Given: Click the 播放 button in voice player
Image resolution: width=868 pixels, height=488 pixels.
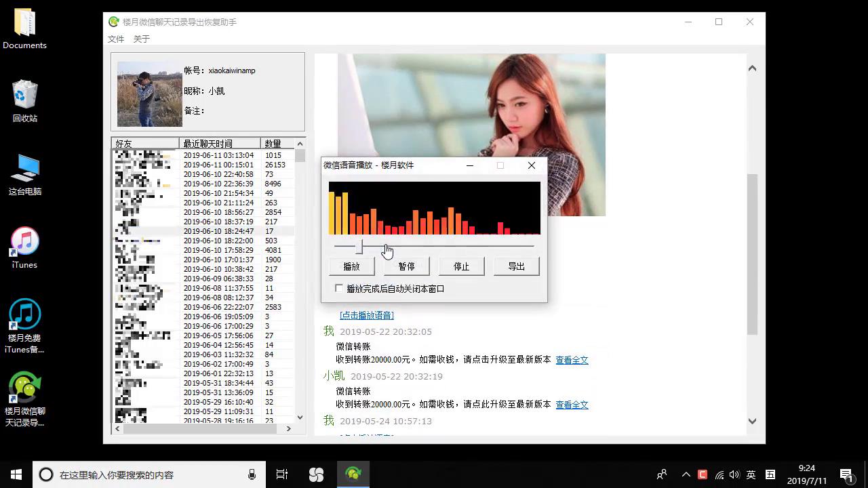Looking at the screenshot, I should click(x=351, y=266).
